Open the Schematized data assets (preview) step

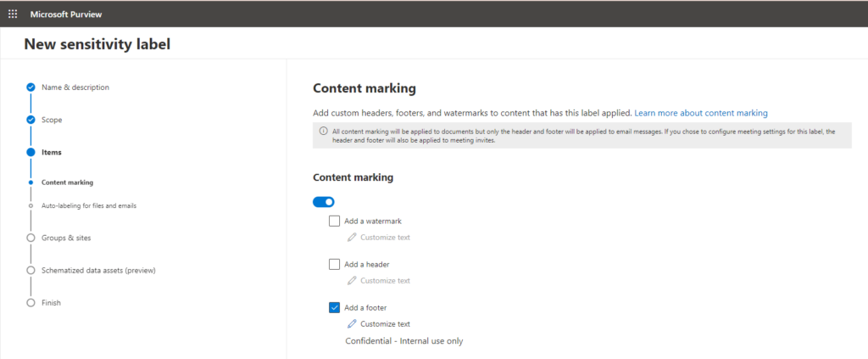click(x=98, y=271)
